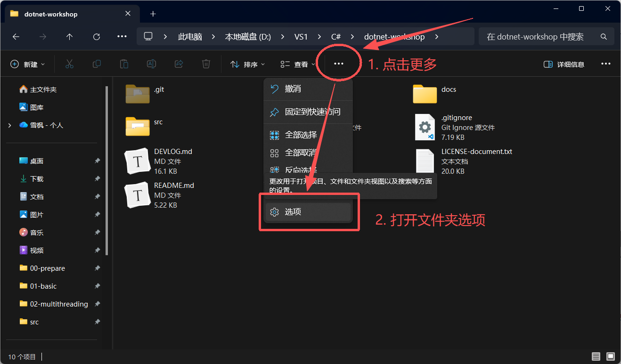Choose 固定到快速访问 in the menu
Screen dimensions: 621x364
click(308, 112)
